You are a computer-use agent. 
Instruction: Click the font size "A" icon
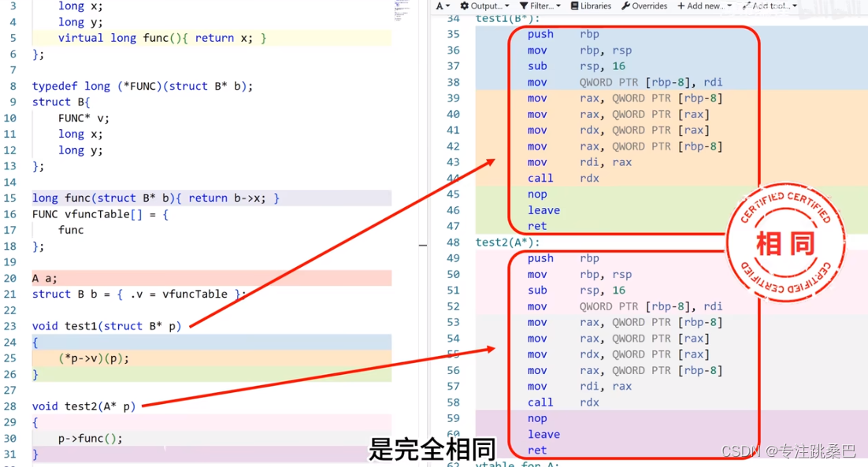[440, 6]
